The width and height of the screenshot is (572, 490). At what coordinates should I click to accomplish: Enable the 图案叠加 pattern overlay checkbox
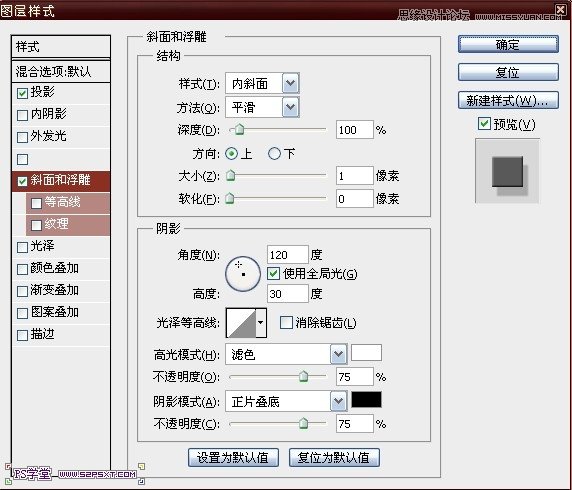coord(22,313)
